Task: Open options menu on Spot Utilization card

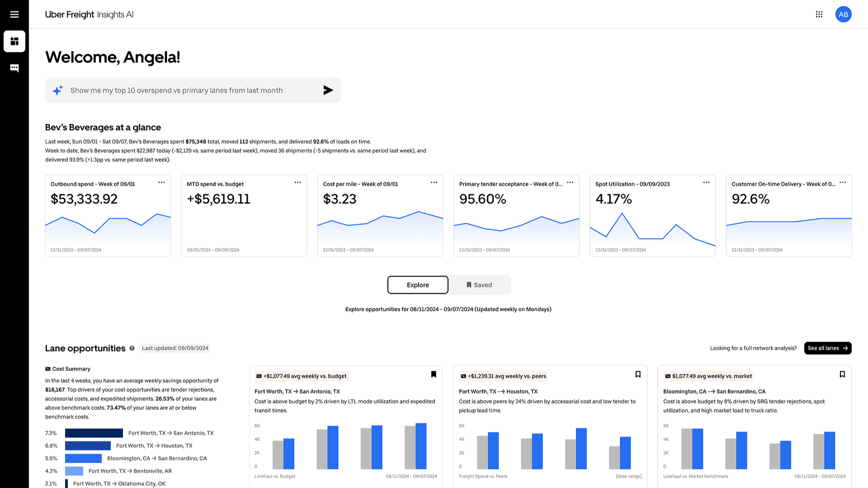Action: pyautogui.click(x=706, y=183)
